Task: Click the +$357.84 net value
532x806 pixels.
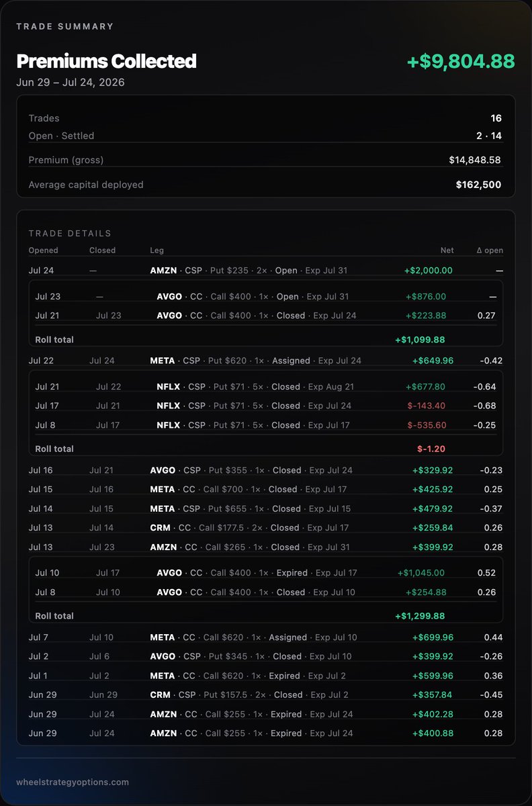Action: (433, 695)
